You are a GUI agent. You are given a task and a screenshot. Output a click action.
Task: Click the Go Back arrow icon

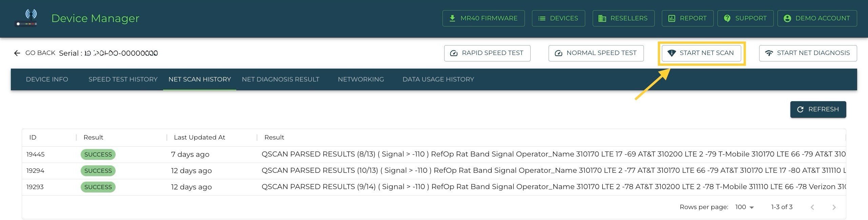[17, 53]
